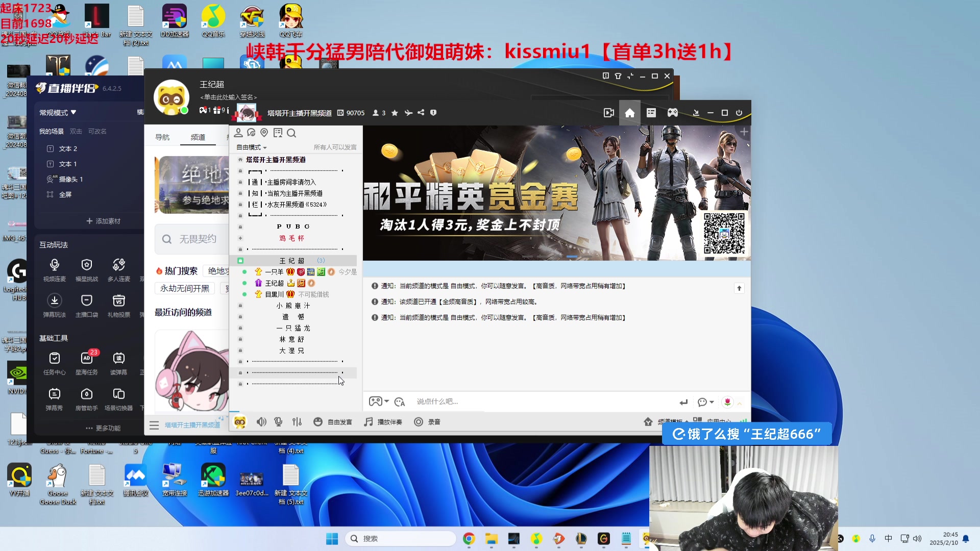Open the member list person icon above channel tree
Viewport: 980px width, 551px height.
click(x=238, y=133)
